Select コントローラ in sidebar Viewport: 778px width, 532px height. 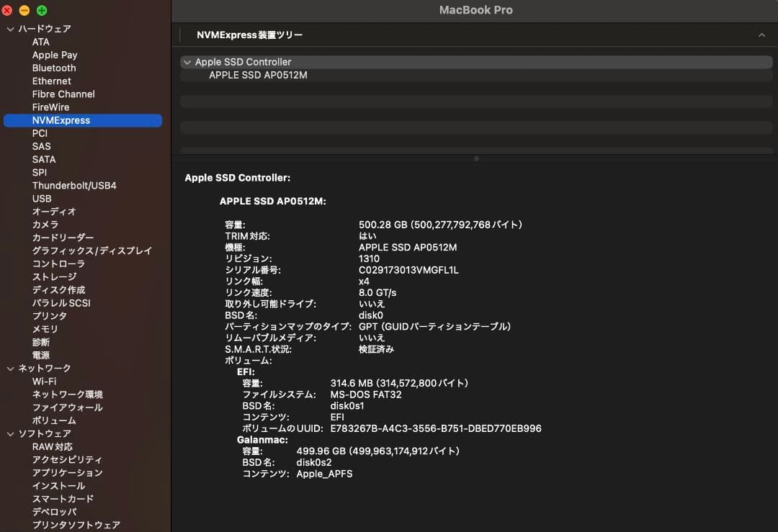pyautogui.click(x=58, y=263)
